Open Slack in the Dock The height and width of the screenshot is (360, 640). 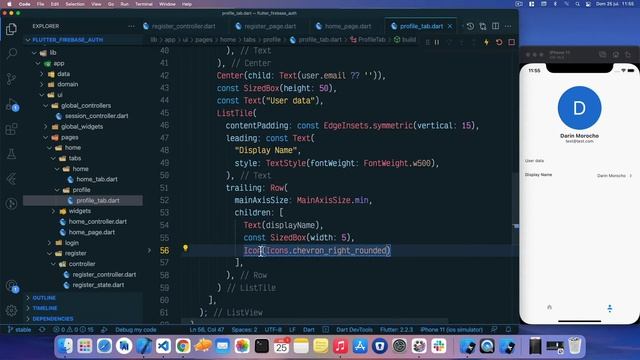pos(439,346)
